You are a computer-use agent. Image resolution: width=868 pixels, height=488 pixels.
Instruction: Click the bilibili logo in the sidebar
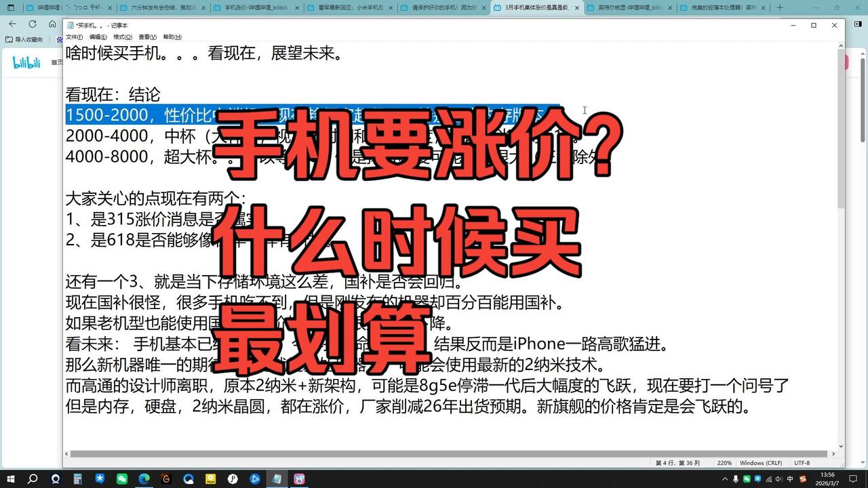[26, 61]
